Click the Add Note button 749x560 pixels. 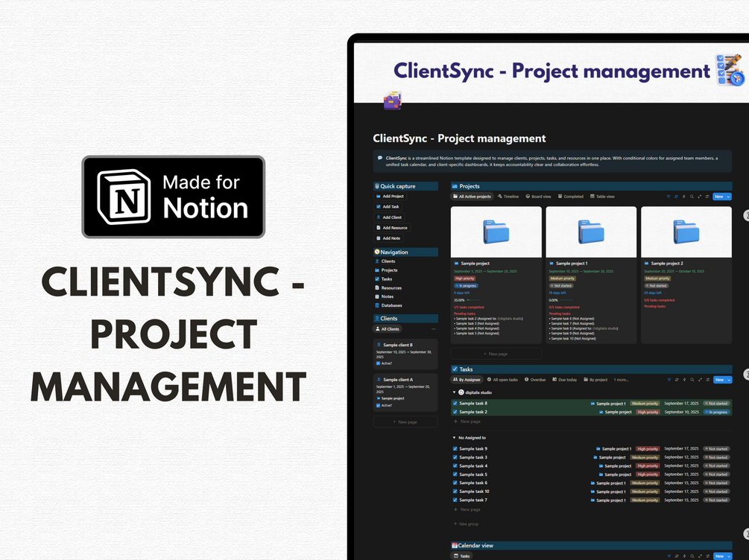click(388, 238)
